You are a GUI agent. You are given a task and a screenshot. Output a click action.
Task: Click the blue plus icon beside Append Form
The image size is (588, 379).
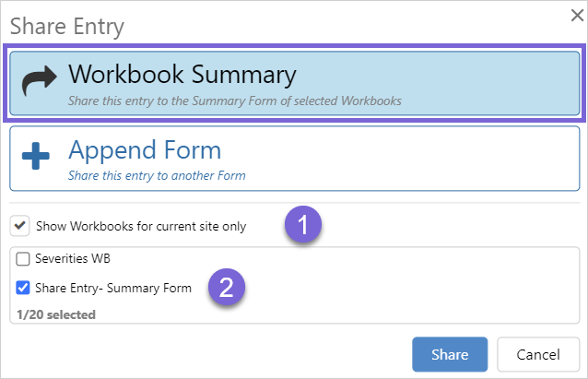tap(36, 158)
